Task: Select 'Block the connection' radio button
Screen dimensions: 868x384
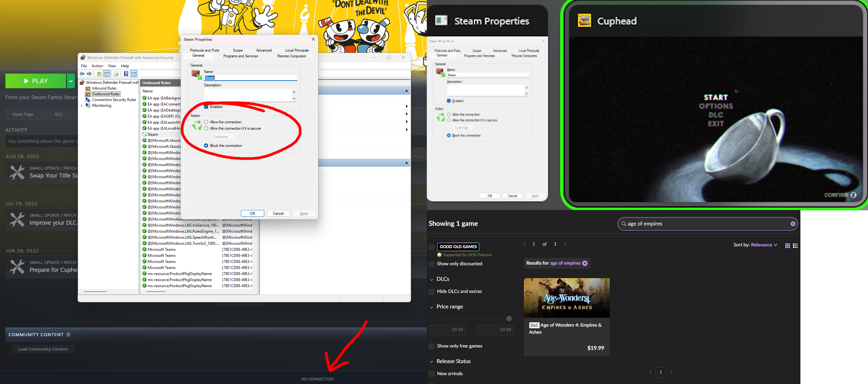Action: [206, 146]
